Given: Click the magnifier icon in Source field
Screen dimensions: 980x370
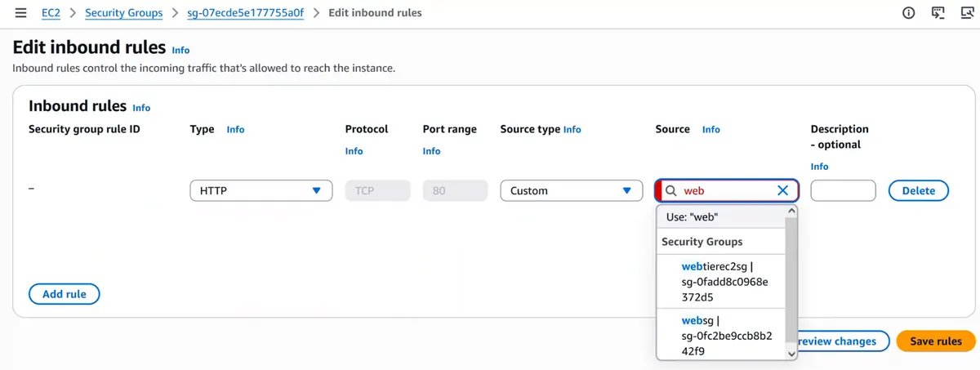Looking at the screenshot, I should pyautogui.click(x=670, y=190).
